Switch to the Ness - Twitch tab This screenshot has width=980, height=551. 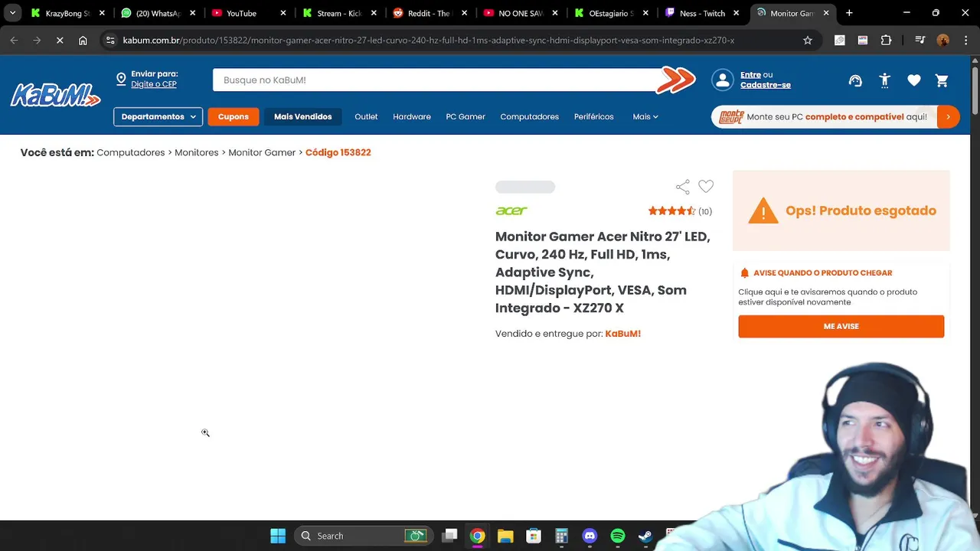point(704,13)
